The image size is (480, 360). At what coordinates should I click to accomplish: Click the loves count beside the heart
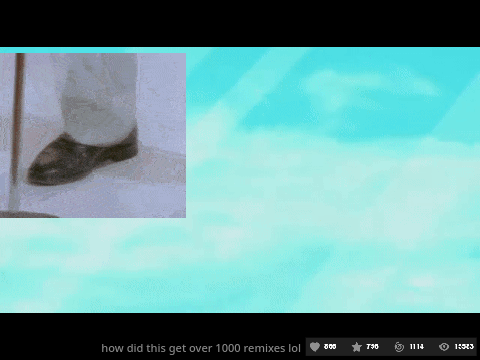click(x=330, y=347)
